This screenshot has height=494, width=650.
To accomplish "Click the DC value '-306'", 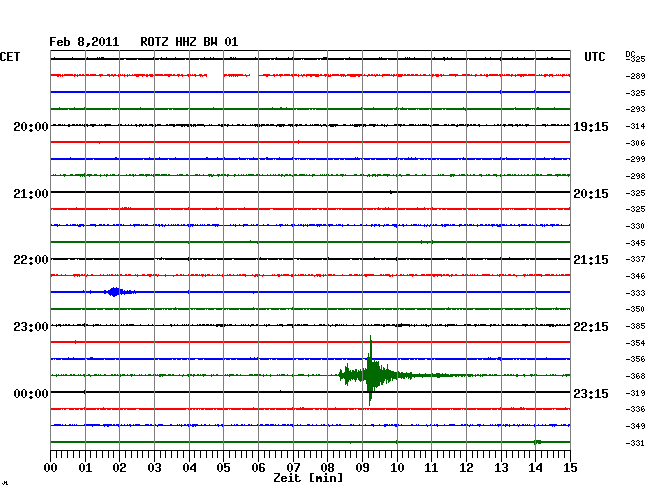I will point(635,143).
